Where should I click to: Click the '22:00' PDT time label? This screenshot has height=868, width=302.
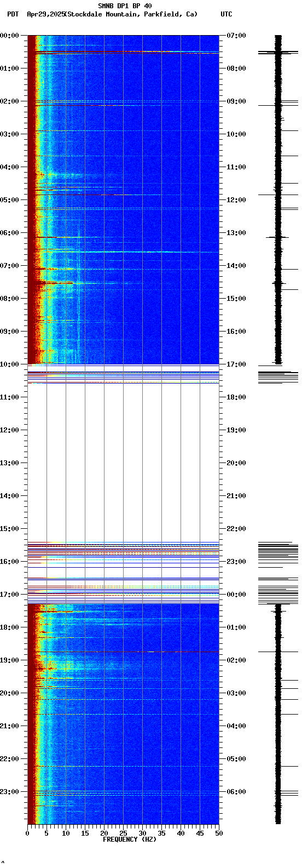point(9,759)
